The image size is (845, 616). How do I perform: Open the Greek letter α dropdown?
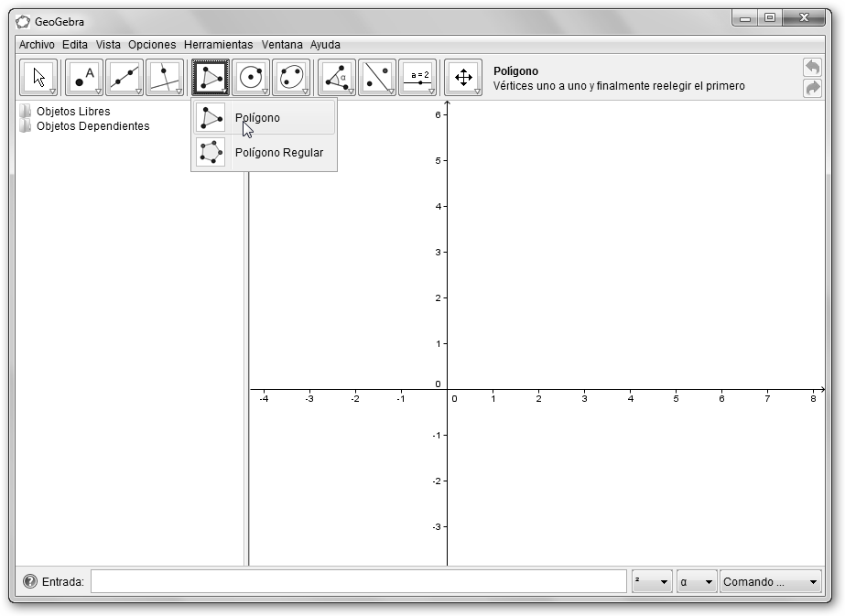pyautogui.click(x=697, y=582)
